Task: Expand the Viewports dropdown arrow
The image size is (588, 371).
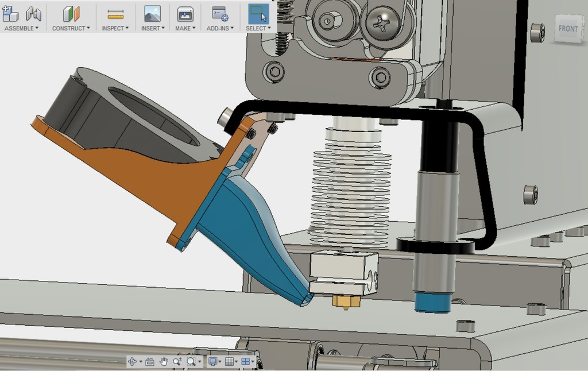Action: (x=253, y=362)
